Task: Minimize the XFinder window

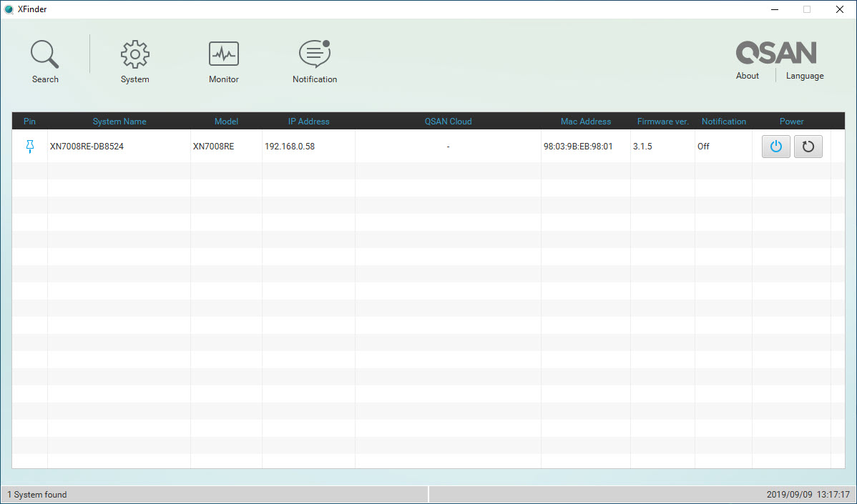Action: pos(775,9)
